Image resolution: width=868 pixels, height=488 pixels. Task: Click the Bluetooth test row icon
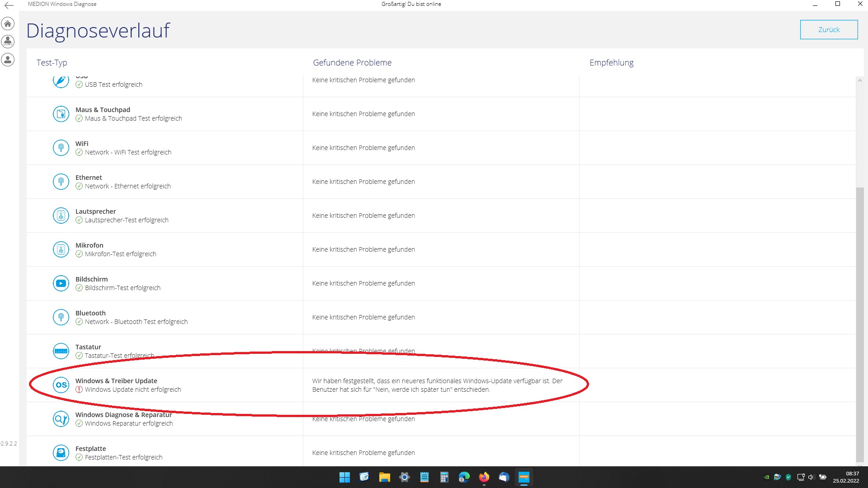tap(61, 317)
